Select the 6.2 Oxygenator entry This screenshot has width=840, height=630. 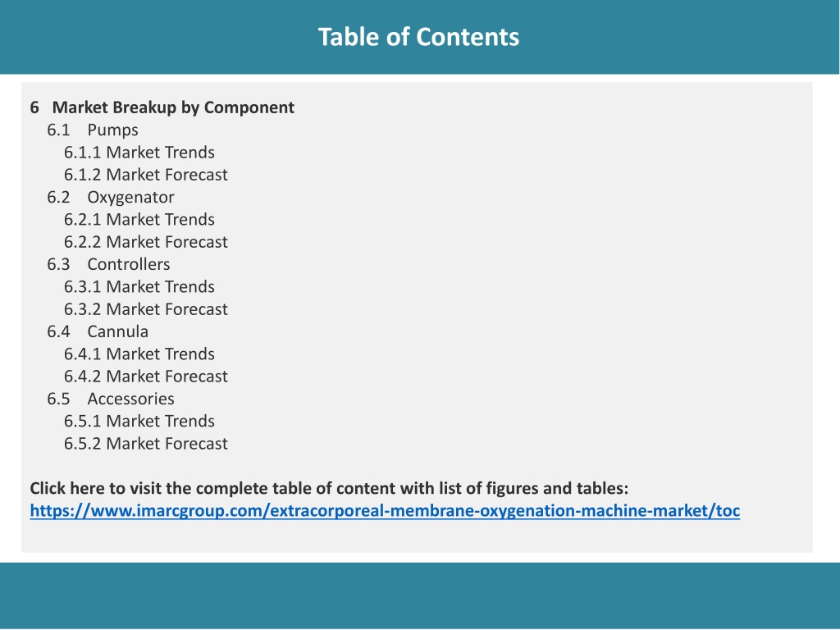click(111, 198)
